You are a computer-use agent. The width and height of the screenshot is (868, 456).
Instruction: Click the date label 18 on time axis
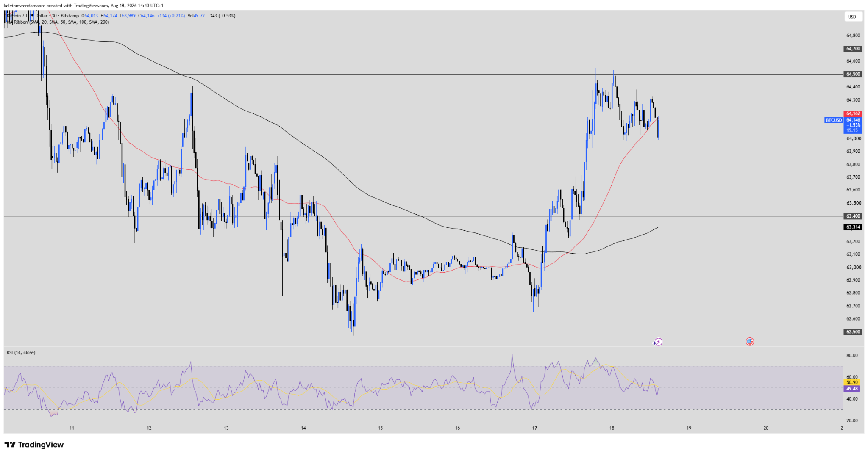click(x=612, y=428)
